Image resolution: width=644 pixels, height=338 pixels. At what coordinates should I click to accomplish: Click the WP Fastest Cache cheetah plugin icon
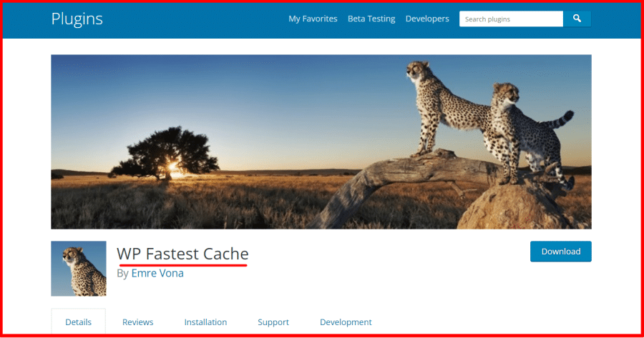tap(79, 269)
